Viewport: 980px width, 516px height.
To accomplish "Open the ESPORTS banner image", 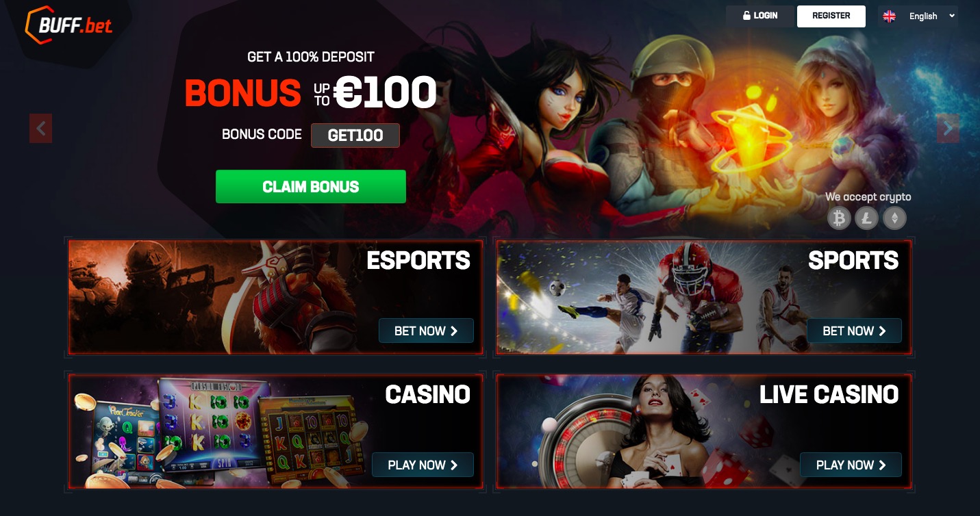I will 275,297.
